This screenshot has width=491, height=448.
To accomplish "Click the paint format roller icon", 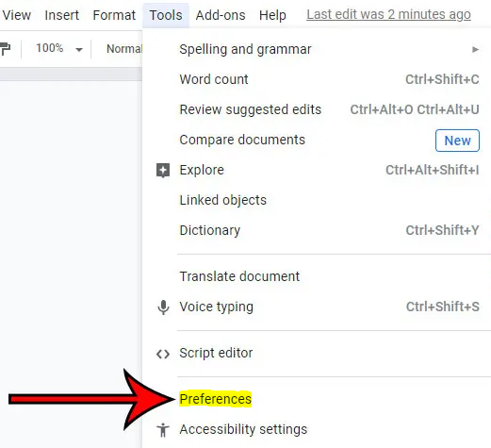I will tap(5, 49).
